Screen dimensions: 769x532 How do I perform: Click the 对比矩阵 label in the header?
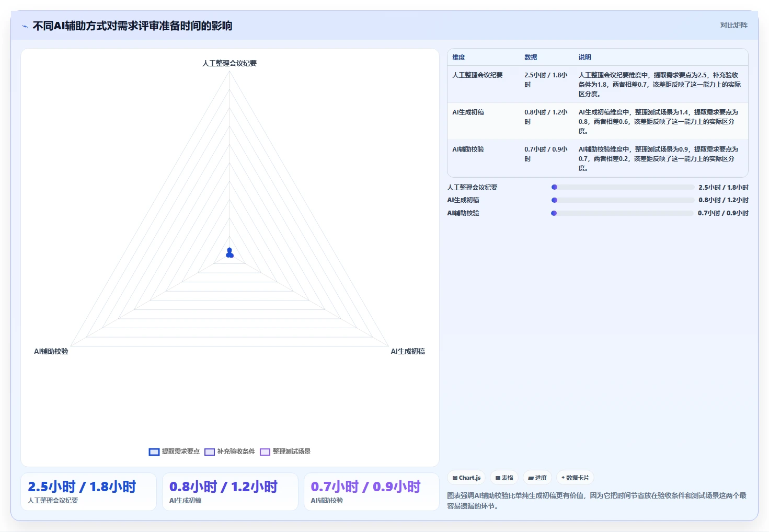(x=733, y=25)
